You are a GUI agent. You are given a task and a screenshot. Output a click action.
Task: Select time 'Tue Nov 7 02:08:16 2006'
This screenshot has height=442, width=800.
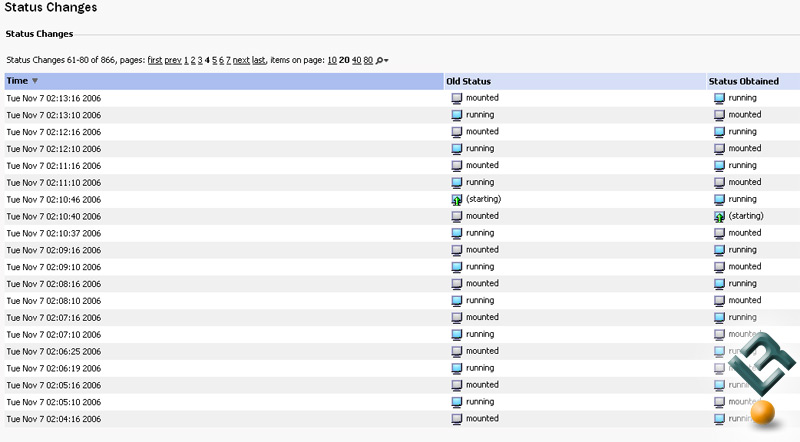(x=54, y=284)
